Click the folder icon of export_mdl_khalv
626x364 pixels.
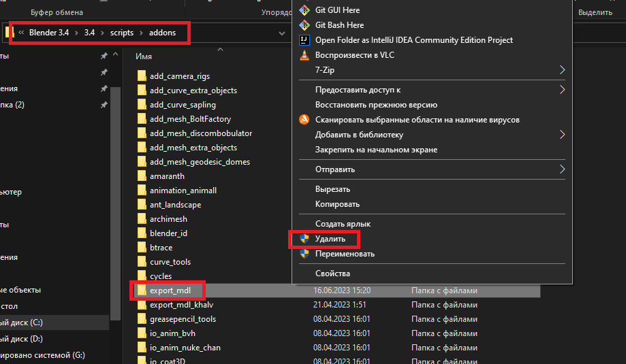(142, 305)
